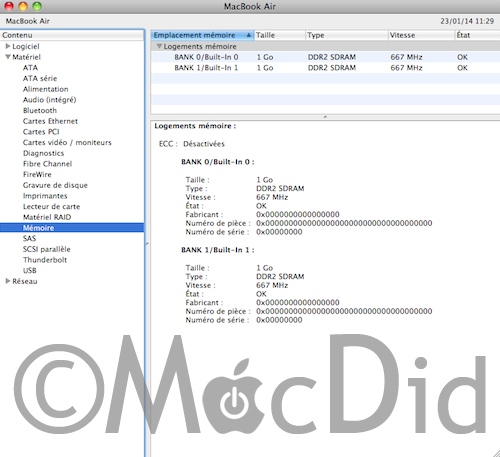This screenshot has width=500, height=457.
Task: Select ATA in the hardware list
Action: click(30, 68)
